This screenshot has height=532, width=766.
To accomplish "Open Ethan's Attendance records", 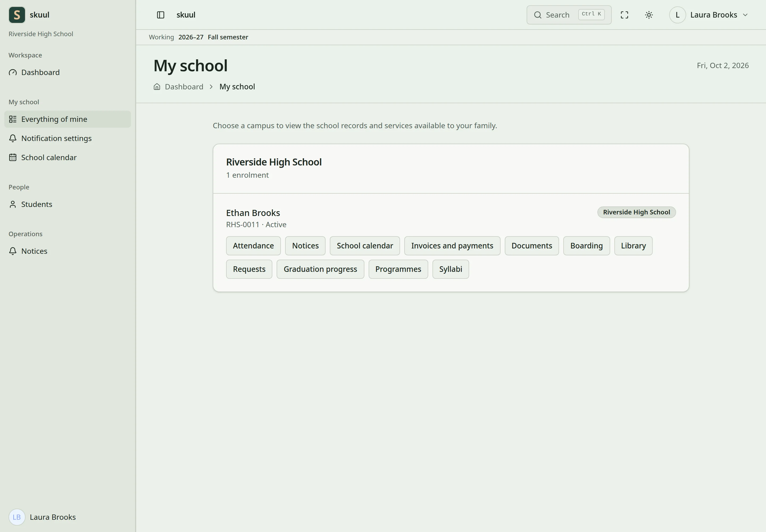I will pos(253,246).
